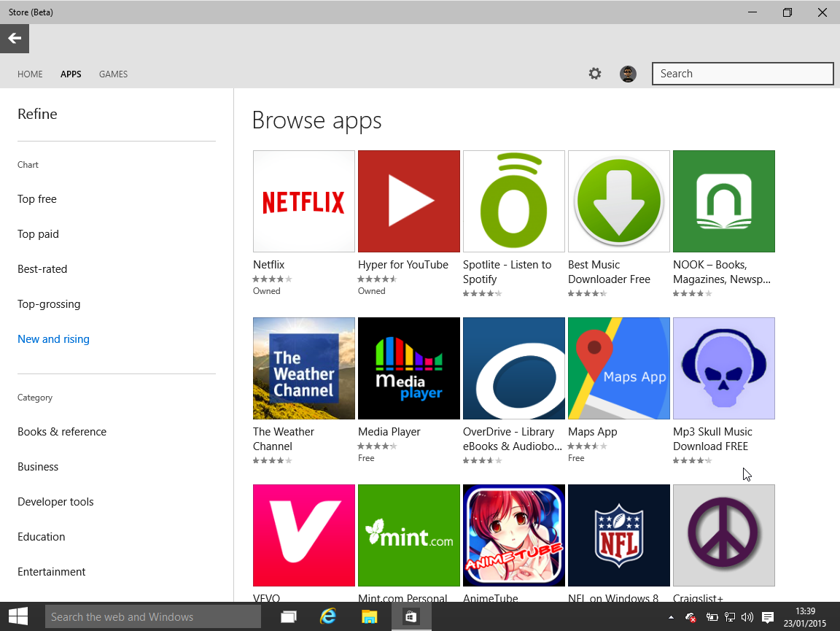Select Top-grossing chart
Image resolution: width=840 pixels, height=631 pixels.
point(49,304)
